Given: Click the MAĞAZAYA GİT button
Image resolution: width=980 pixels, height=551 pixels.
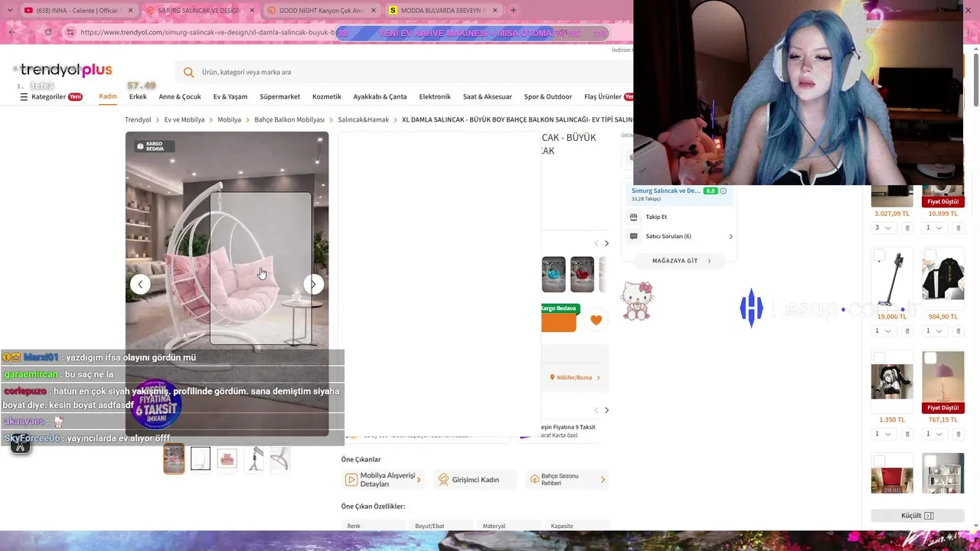Looking at the screenshot, I should pyautogui.click(x=680, y=261).
